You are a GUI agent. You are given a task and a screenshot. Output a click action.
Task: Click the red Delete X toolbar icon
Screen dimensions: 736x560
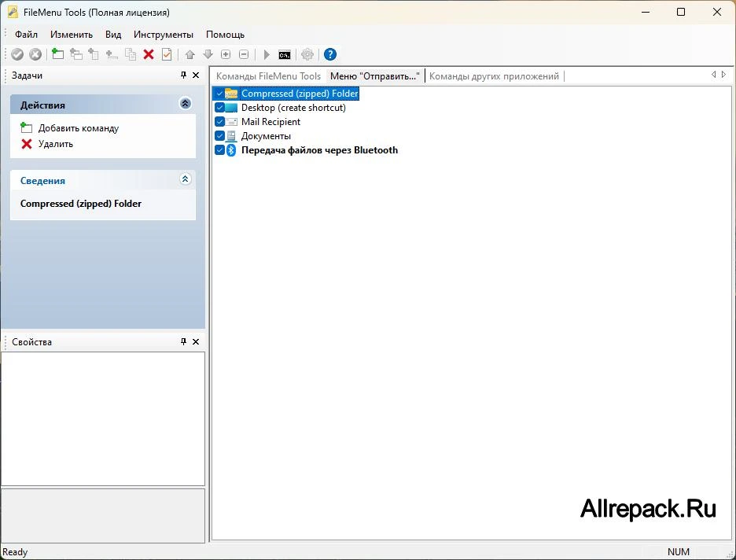click(x=149, y=54)
